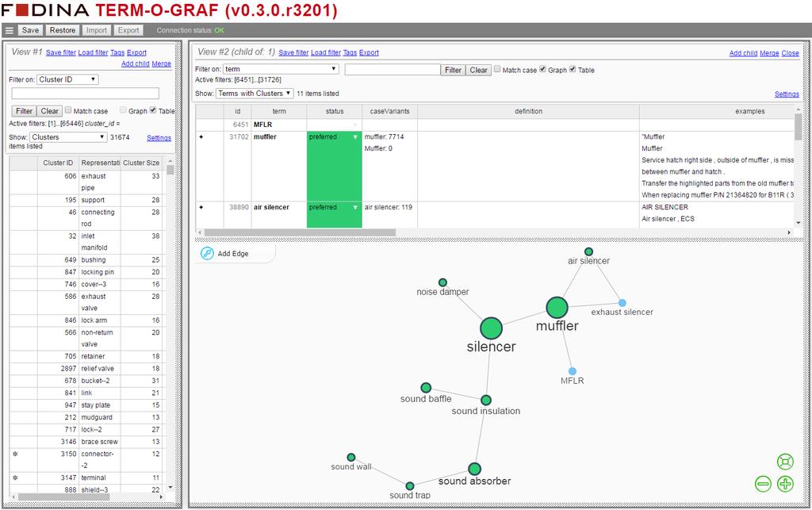Click Load filter link in View #2
Image resolution: width=812 pixels, height=510 pixels.
326,53
